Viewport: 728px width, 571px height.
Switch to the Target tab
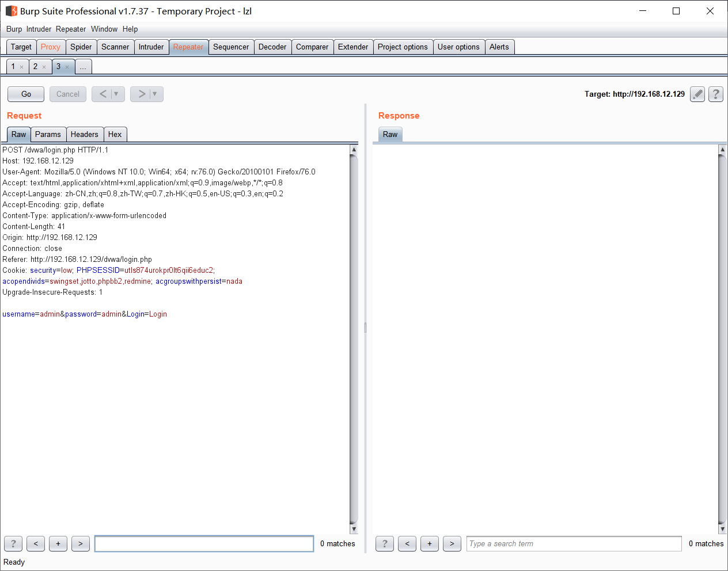pyautogui.click(x=21, y=47)
